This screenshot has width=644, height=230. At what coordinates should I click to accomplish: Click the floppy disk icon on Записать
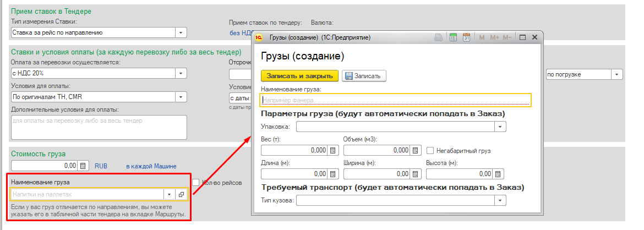(349, 76)
